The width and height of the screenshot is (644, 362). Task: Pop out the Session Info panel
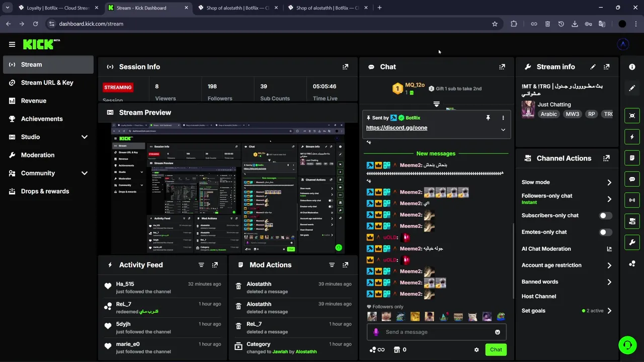tap(345, 67)
